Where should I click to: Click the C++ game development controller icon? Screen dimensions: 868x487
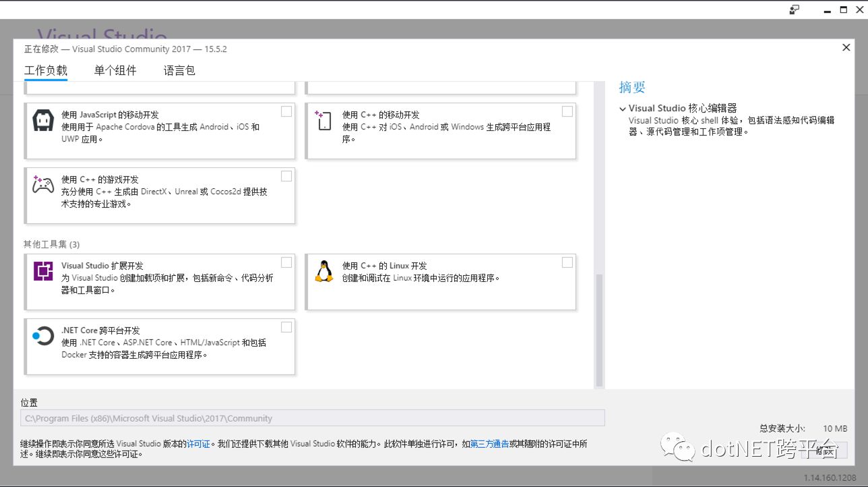click(x=43, y=183)
